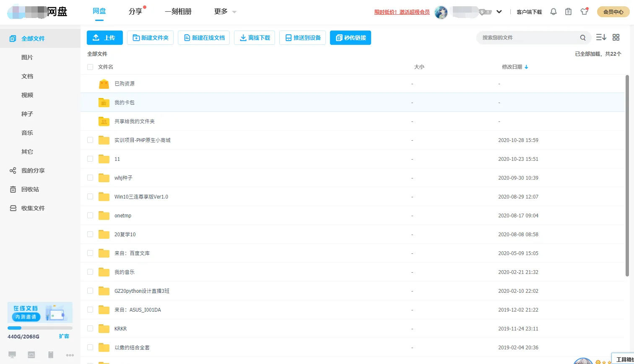Tick the checkbox for folder 11
634x364 pixels.
[90, 159]
